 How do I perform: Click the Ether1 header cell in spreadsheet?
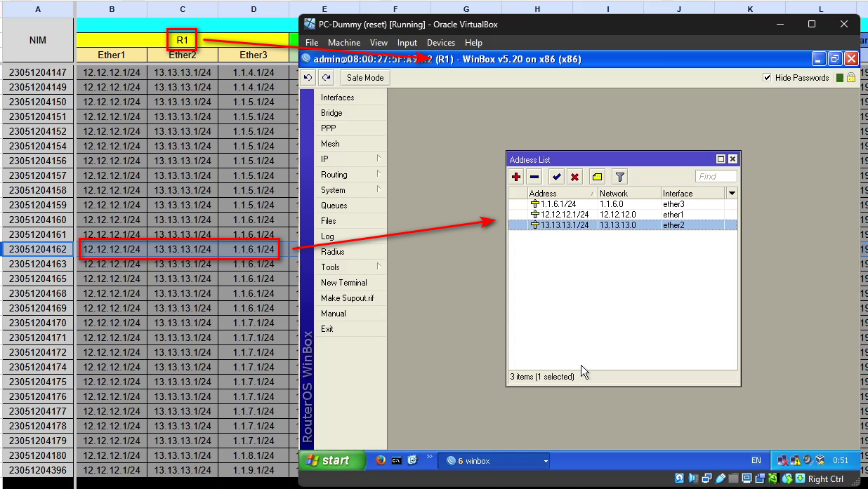tap(111, 55)
